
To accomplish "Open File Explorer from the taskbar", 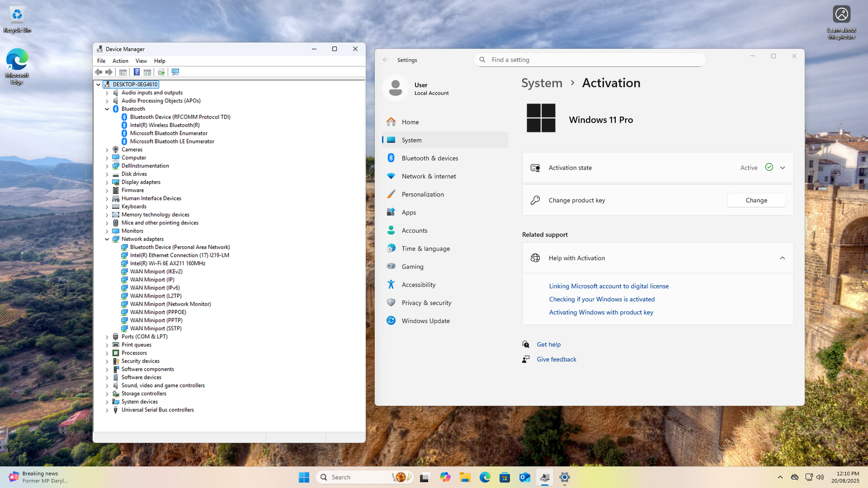I will click(x=465, y=477).
